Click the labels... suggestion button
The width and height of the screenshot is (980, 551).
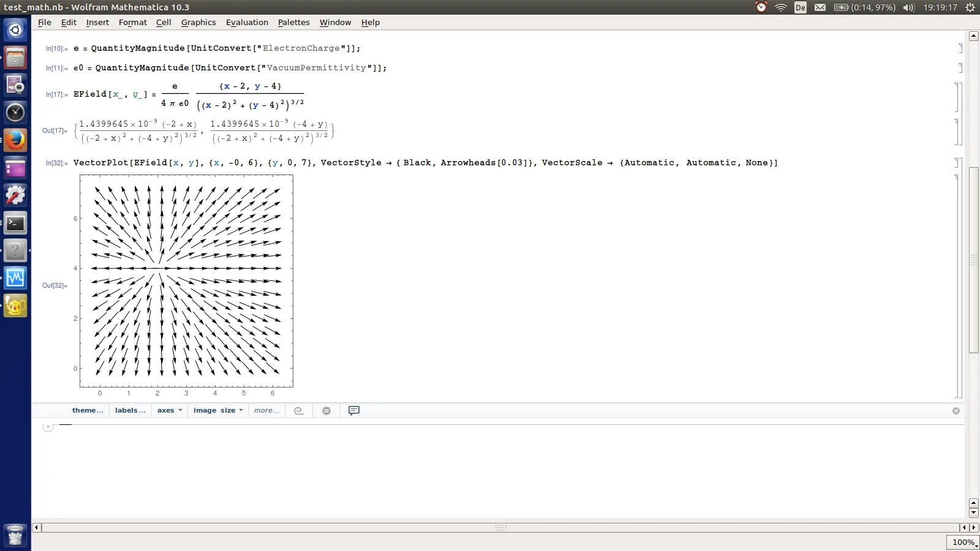tap(130, 411)
